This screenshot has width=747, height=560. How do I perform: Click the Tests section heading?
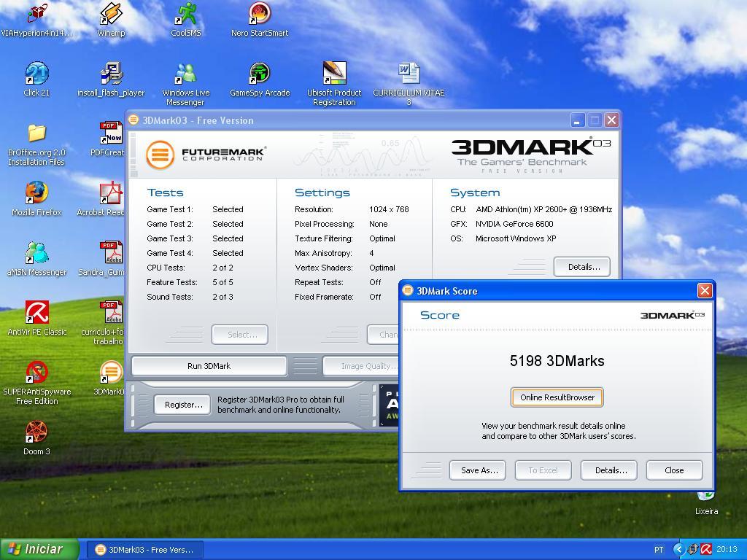click(166, 192)
